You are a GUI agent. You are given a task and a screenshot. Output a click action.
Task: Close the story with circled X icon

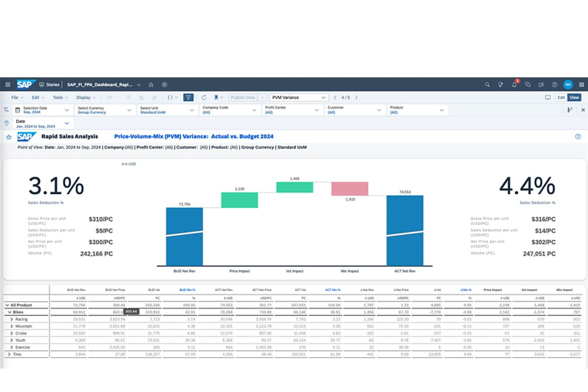pyautogui.click(x=164, y=85)
